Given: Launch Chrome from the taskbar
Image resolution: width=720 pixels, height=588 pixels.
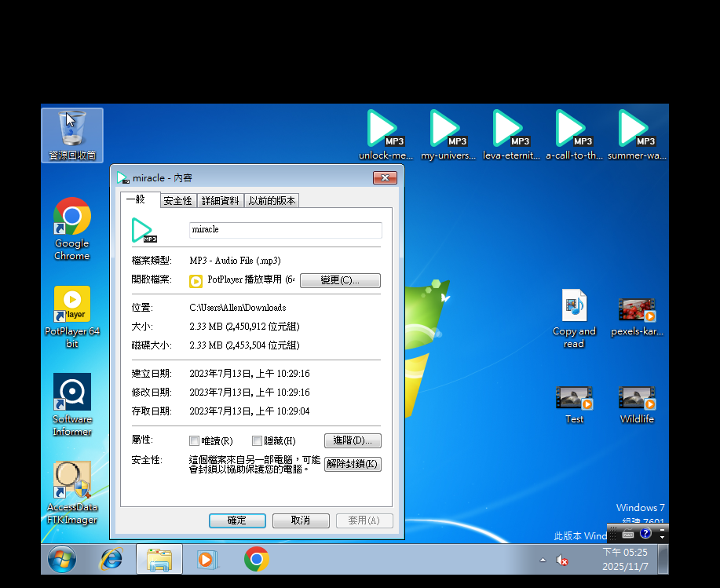Looking at the screenshot, I should pyautogui.click(x=256, y=559).
